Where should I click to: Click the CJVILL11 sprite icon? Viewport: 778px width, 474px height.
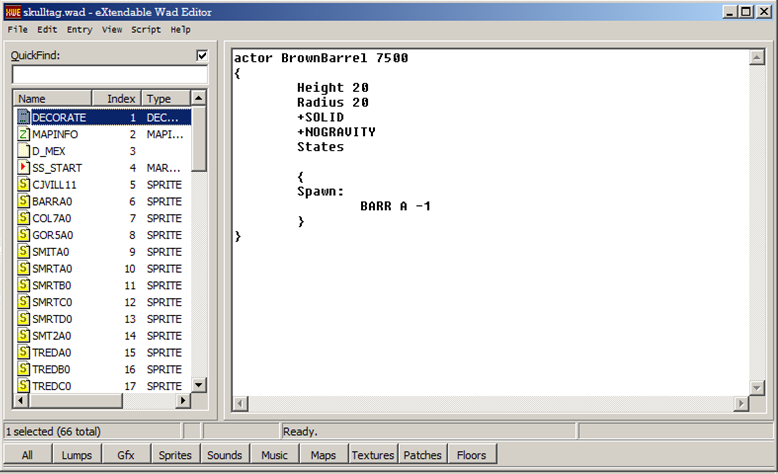(23, 185)
